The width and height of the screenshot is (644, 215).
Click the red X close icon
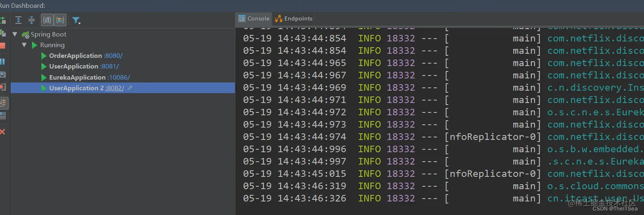(x=3, y=132)
